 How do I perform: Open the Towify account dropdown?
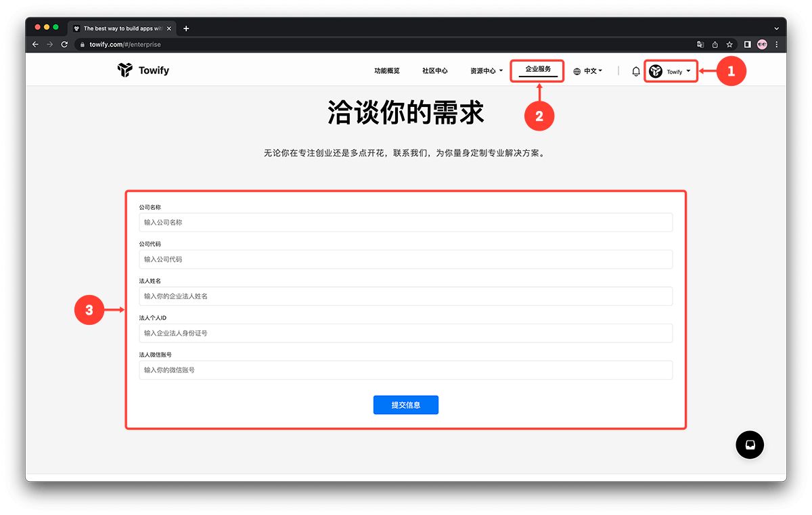[671, 71]
